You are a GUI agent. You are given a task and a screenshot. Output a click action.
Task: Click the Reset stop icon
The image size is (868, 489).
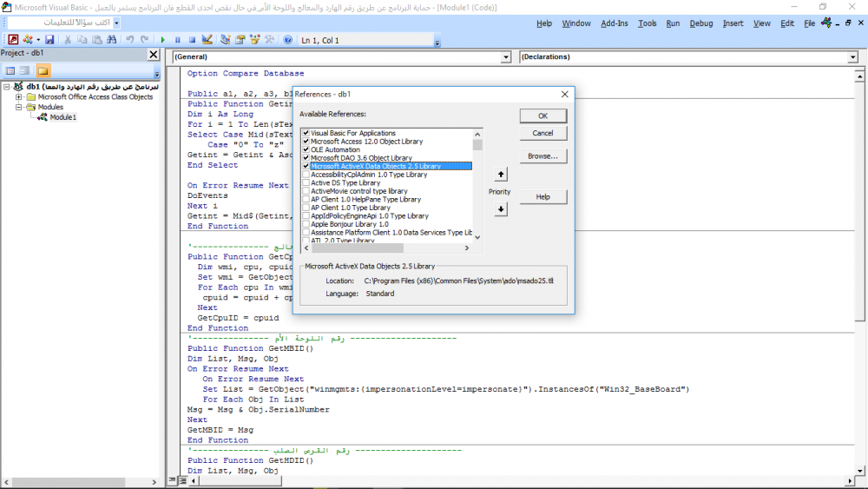pos(192,40)
